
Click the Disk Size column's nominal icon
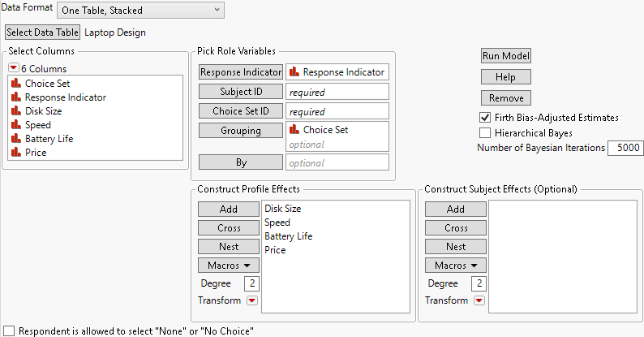point(15,111)
